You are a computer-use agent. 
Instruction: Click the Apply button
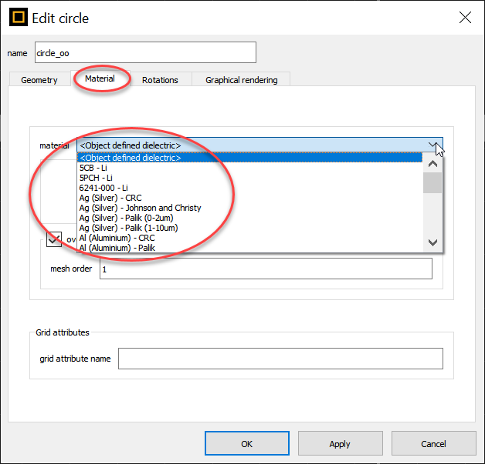(340, 444)
